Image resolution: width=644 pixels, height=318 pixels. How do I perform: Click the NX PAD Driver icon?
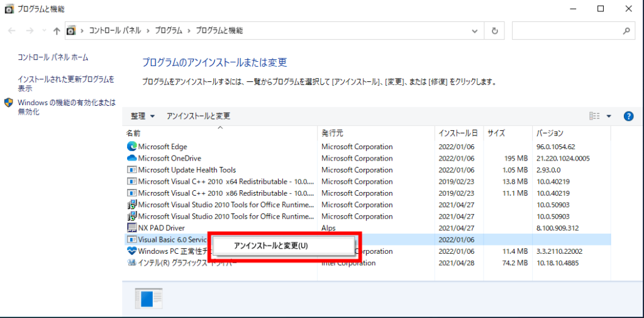pos(131,227)
